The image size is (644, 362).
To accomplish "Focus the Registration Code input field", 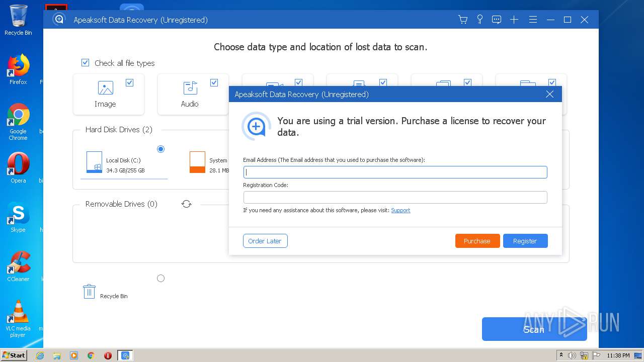I will coord(395,197).
